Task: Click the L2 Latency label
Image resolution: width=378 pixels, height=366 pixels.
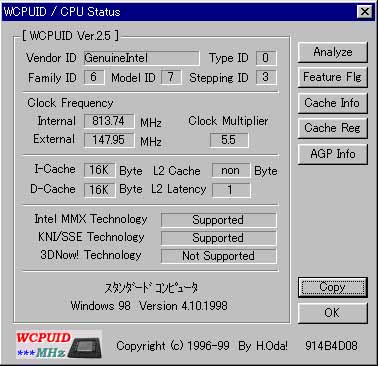Action: coord(179,189)
